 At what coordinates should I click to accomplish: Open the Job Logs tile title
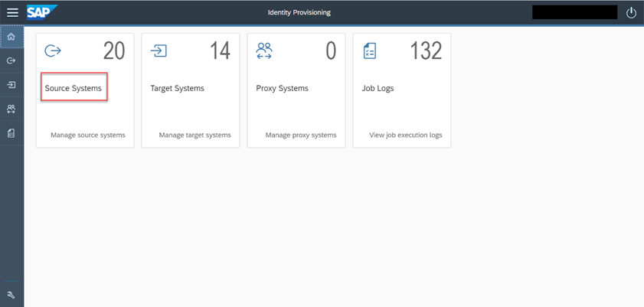click(x=378, y=88)
